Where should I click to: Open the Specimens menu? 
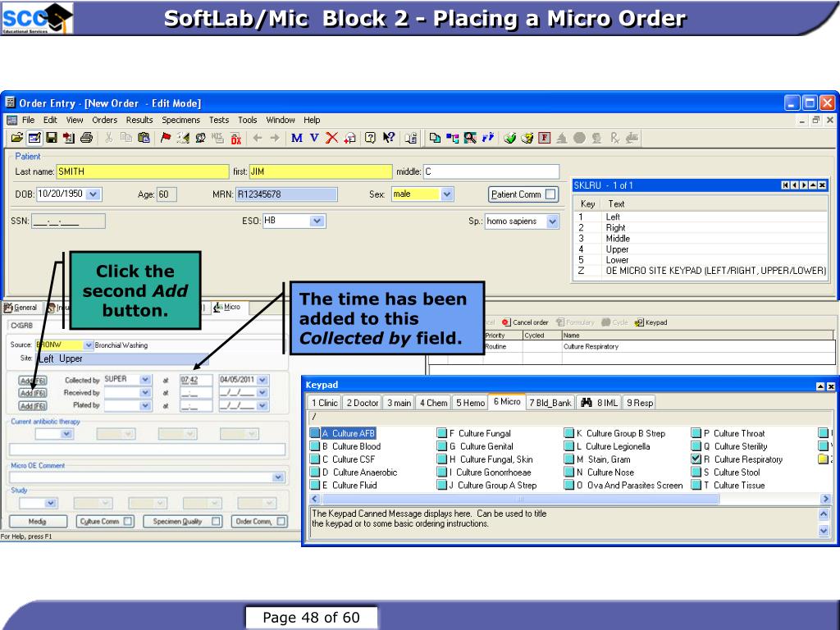pos(180,120)
